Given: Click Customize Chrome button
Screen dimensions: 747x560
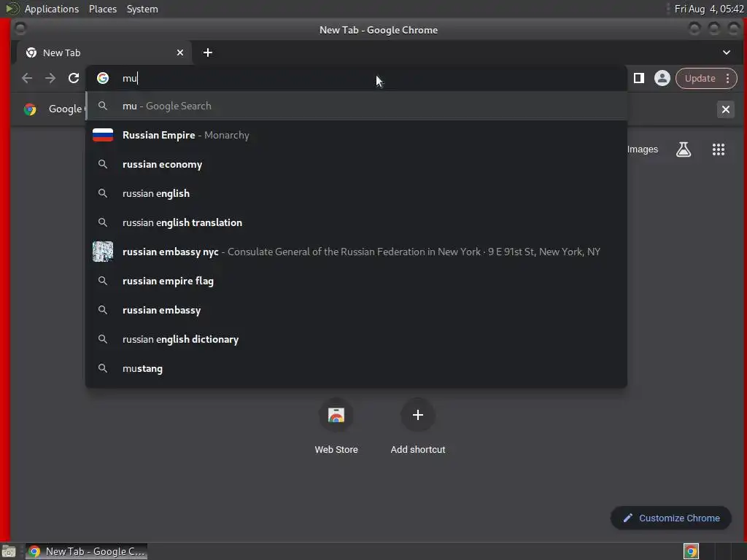Looking at the screenshot, I should pyautogui.click(x=671, y=518).
